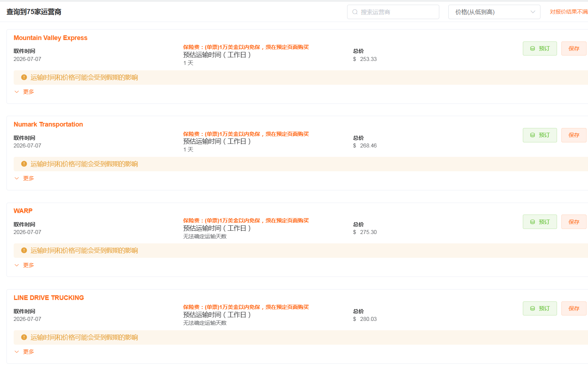Click insurance note in WARP card
This screenshot has height=371, width=588.
[246, 221]
